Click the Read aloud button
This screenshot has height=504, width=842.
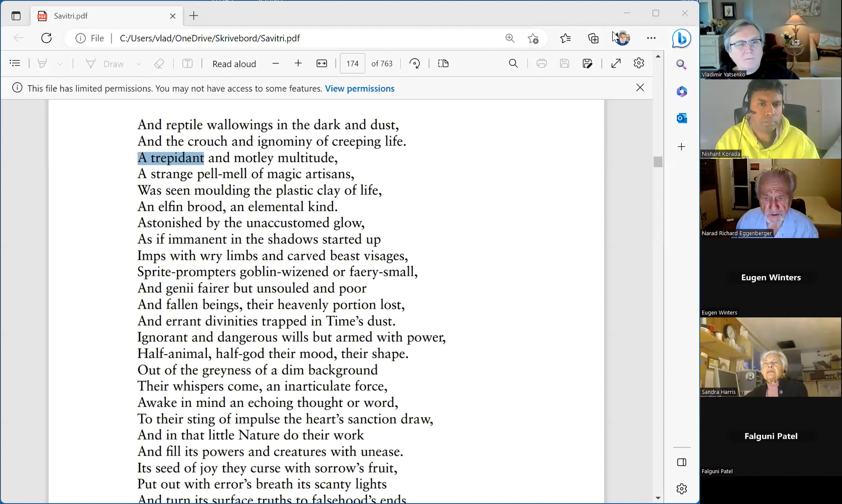click(x=234, y=64)
